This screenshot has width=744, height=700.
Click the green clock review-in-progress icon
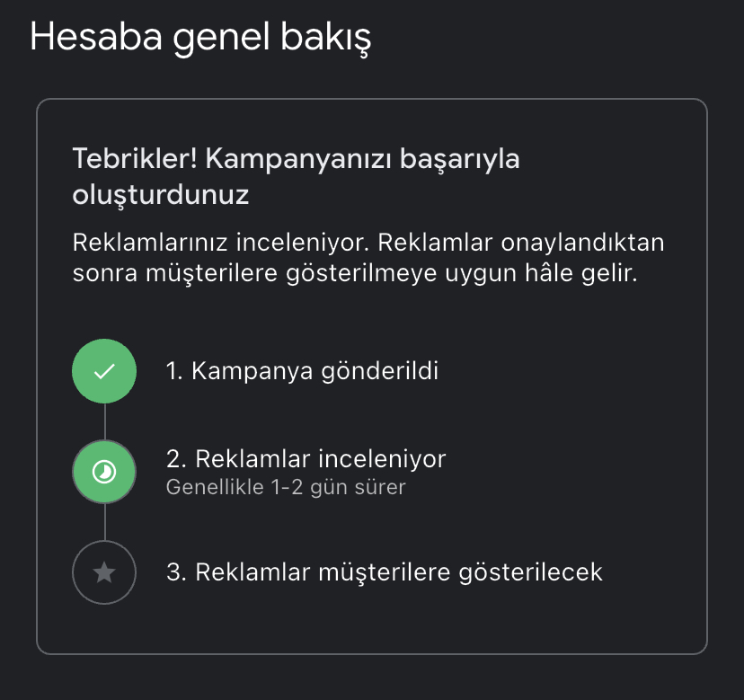click(x=104, y=472)
